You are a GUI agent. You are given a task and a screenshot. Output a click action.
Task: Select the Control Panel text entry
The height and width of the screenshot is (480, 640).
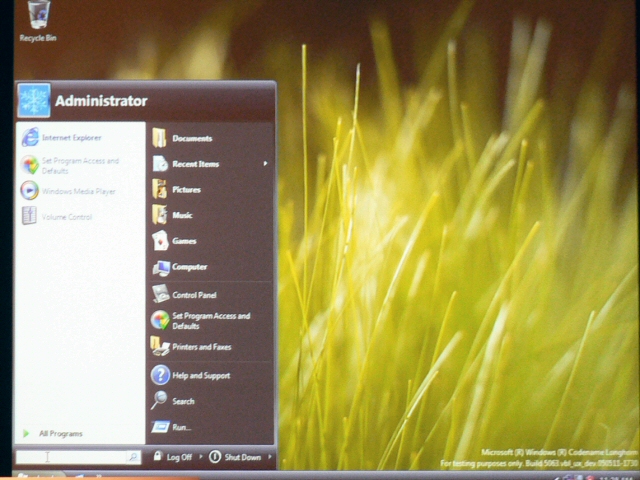point(194,295)
